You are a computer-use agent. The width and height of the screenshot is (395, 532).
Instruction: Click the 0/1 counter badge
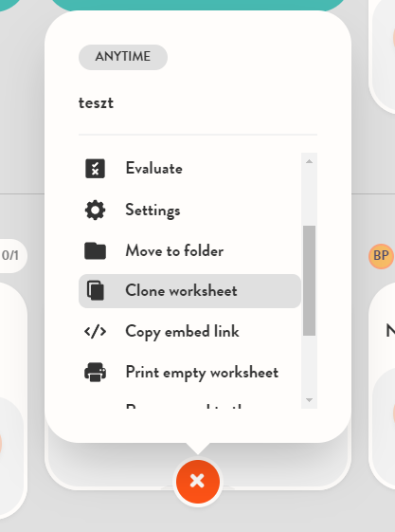coord(10,255)
